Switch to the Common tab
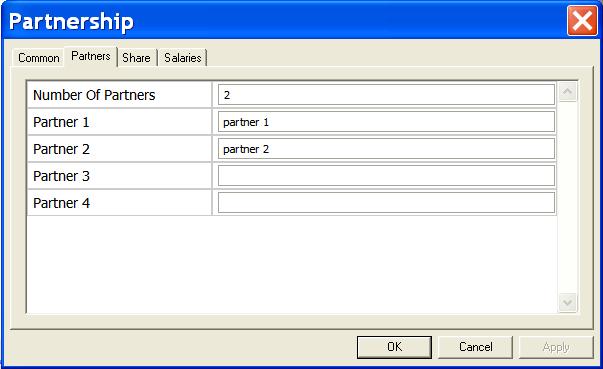This screenshot has height=369, width=603. pyautogui.click(x=38, y=58)
